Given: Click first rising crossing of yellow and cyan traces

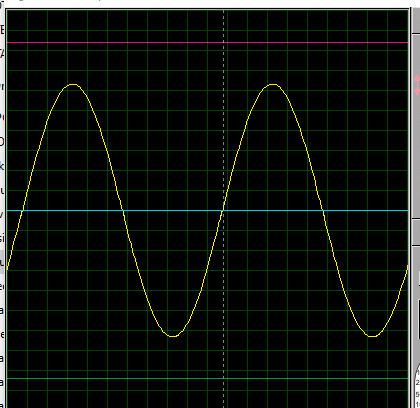Looking at the screenshot, I should (23, 211).
